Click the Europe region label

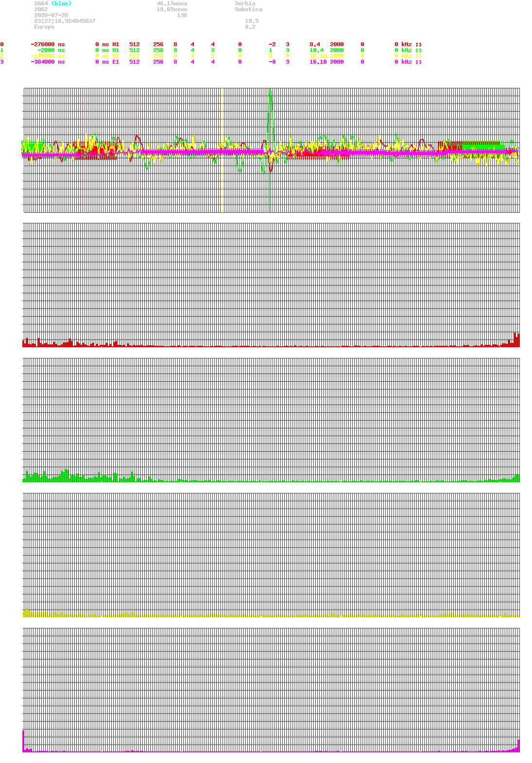[x=44, y=27]
